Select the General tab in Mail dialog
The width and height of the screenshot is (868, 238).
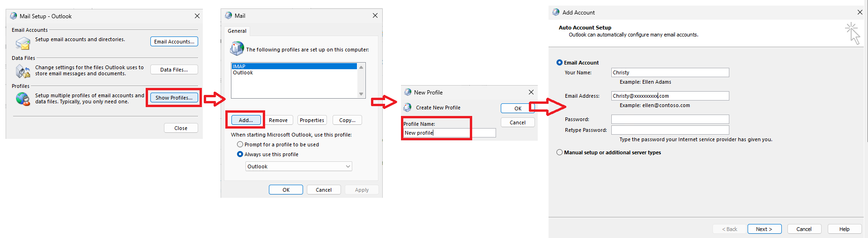tap(237, 31)
